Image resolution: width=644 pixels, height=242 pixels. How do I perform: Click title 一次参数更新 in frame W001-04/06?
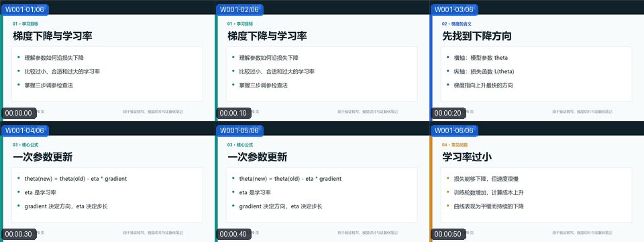point(43,157)
